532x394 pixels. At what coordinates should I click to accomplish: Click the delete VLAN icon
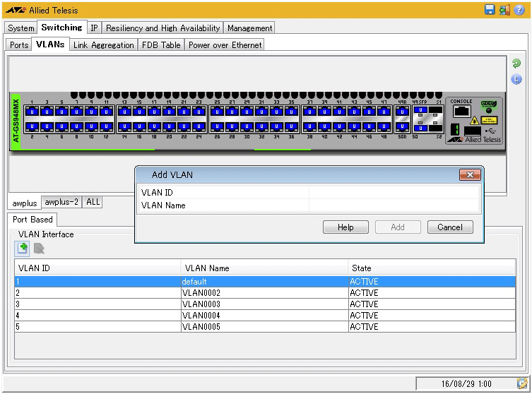click(x=39, y=248)
